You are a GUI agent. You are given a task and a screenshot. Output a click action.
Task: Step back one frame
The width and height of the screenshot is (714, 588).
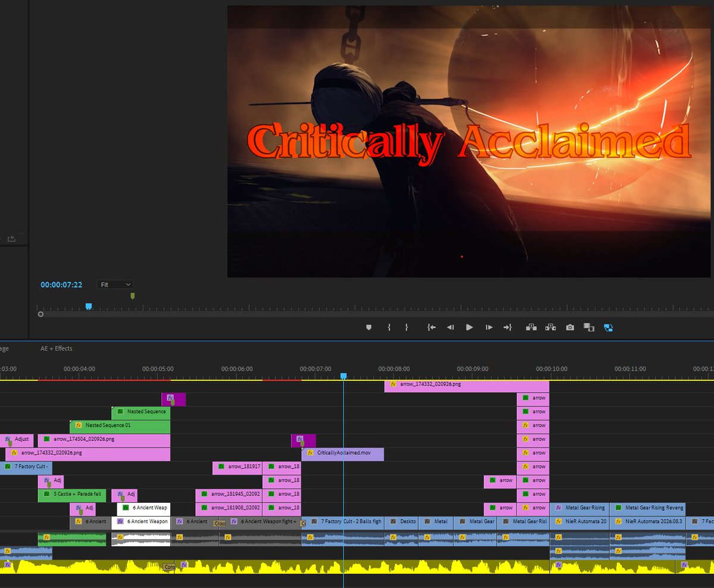[x=450, y=327]
